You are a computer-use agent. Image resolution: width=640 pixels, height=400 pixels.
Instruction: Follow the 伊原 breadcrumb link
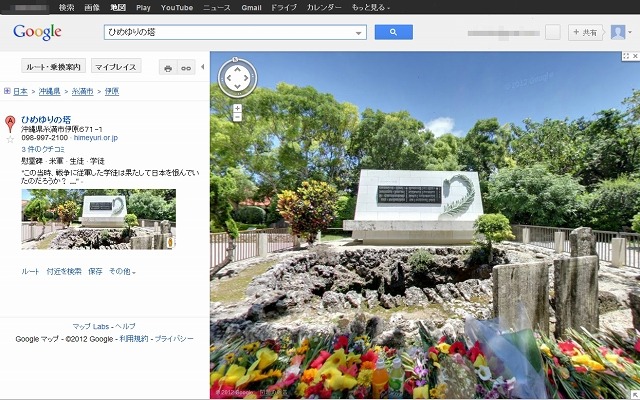click(112, 91)
